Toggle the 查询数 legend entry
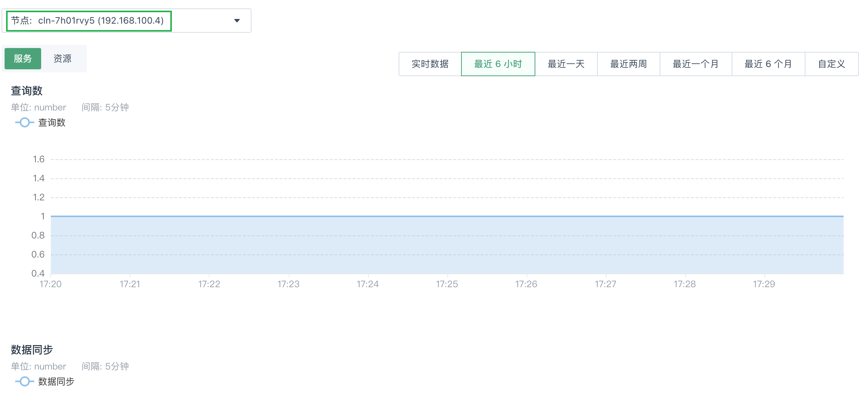868x403 pixels. pos(52,122)
